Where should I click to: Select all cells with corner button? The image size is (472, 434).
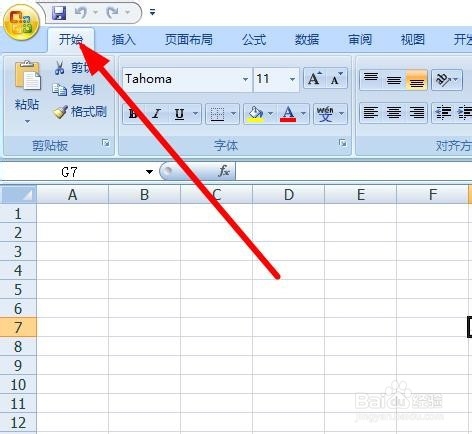coord(18,194)
